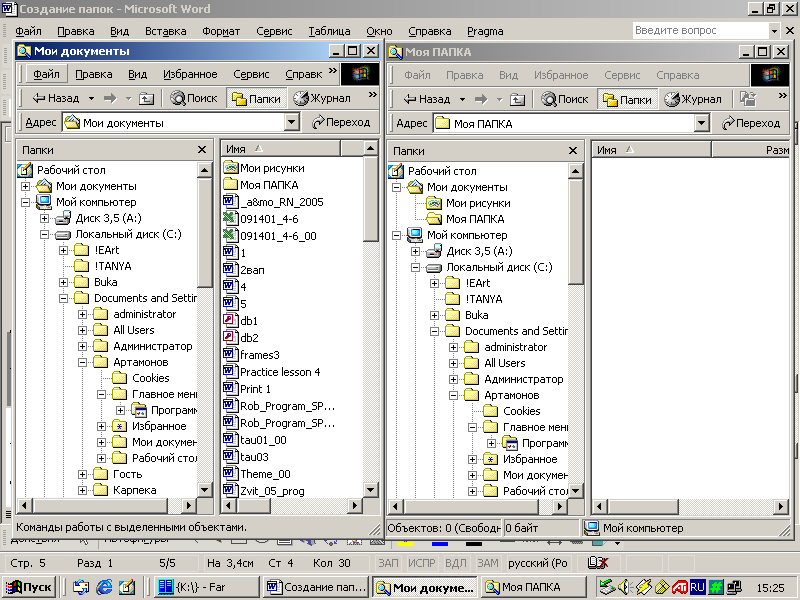Select the _a&mo_RN_2005 Word document
This screenshot has height=600, width=800.
tap(273, 202)
